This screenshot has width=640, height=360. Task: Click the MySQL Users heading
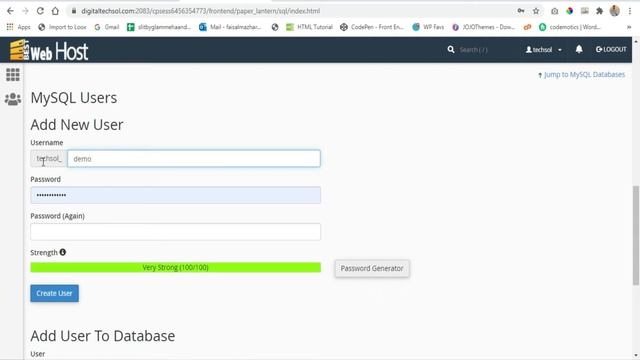(x=74, y=98)
